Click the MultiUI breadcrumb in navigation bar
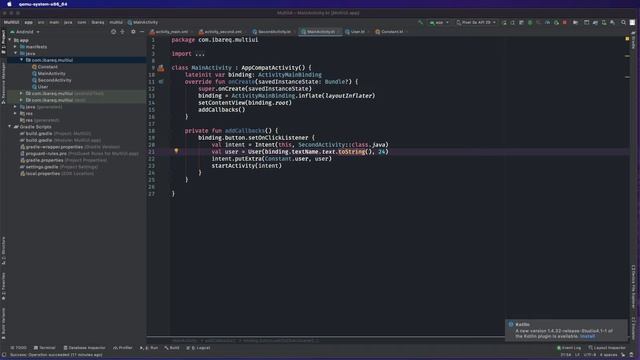 click(11, 22)
